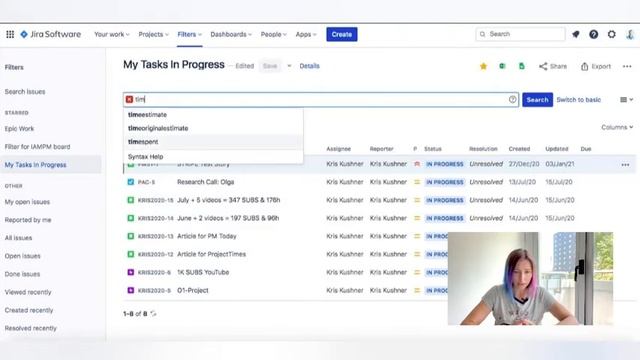Screen dimensions: 640x360
Task: Open the user profile avatar
Action: pos(630,34)
